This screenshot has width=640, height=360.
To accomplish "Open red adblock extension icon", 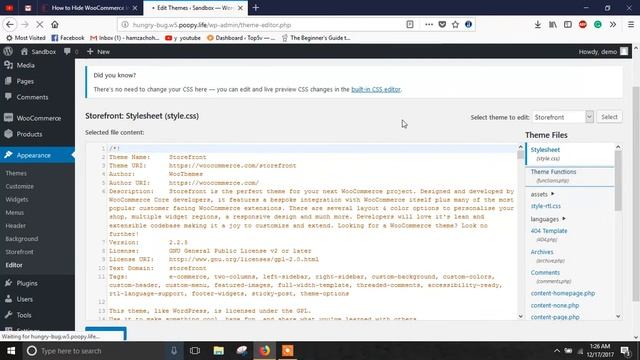I will tap(582, 24).
